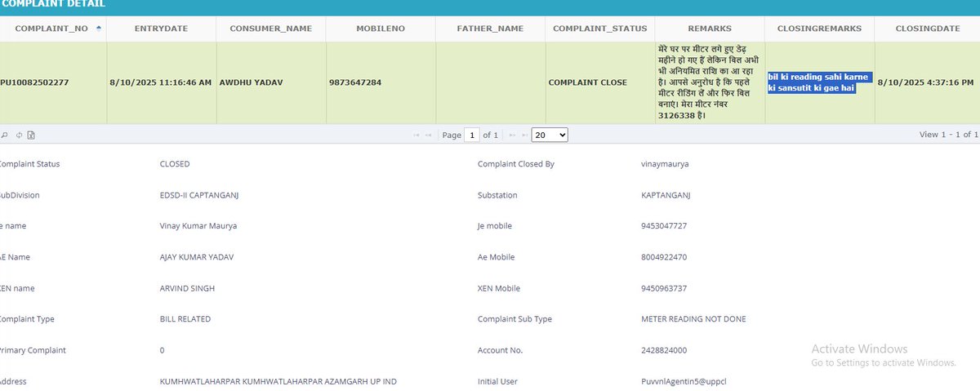Click the Complaint Sub Type label
This screenshot has width=980, height=391.
(514, 319)
